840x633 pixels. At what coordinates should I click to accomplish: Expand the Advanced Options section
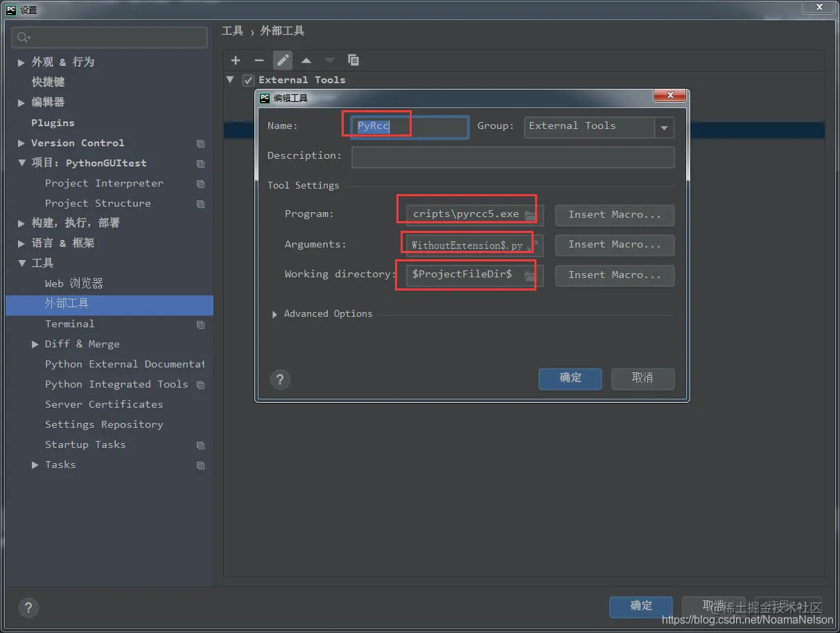click(276, 314)
